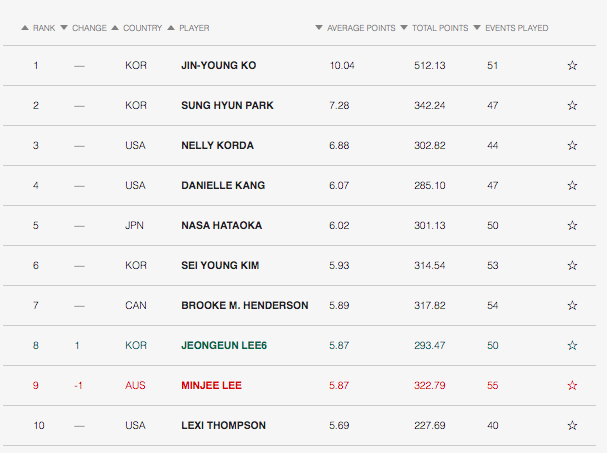Open Jeongeun Lee6 player page
Screen dimensions: 607x453
pyautogui.click(x=225, y=346)
